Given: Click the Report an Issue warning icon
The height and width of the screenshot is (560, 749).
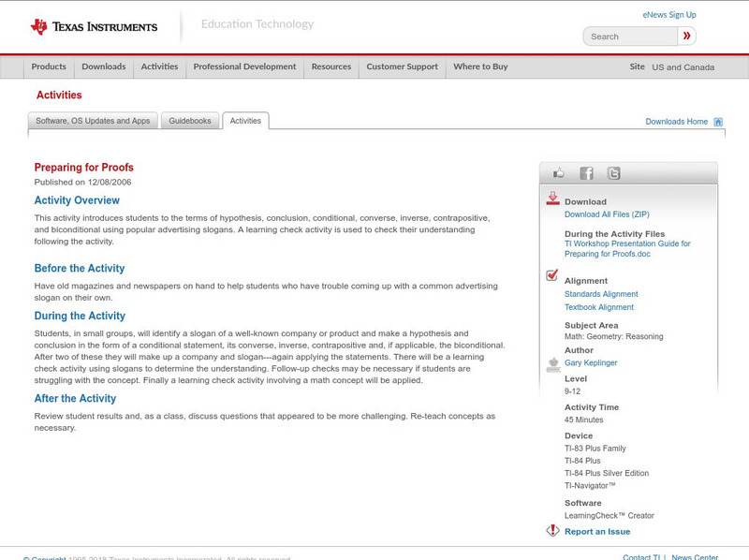Looking at the screenshot, I should tap(552, 530).
